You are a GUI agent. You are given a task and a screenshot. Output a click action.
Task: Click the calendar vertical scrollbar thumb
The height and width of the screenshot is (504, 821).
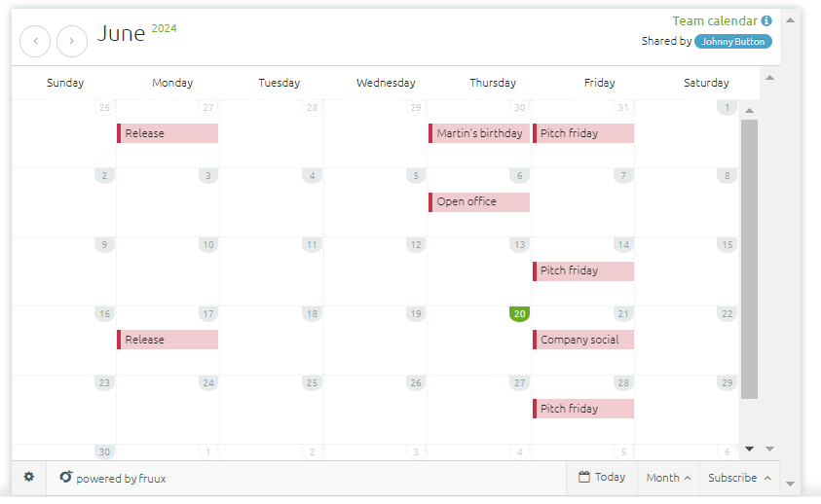point(749,258)
